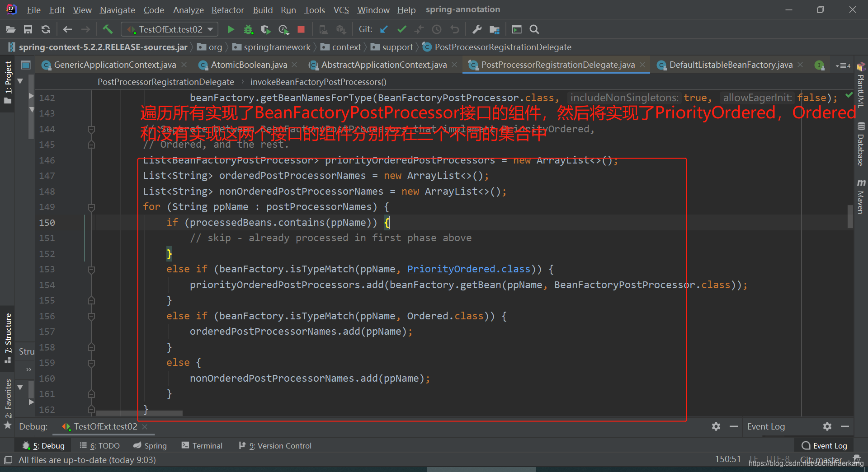This screenshot has width=868, height=472.
Task: Toggle the 2: Favorites tool window
Action: [x=8, y=403]
